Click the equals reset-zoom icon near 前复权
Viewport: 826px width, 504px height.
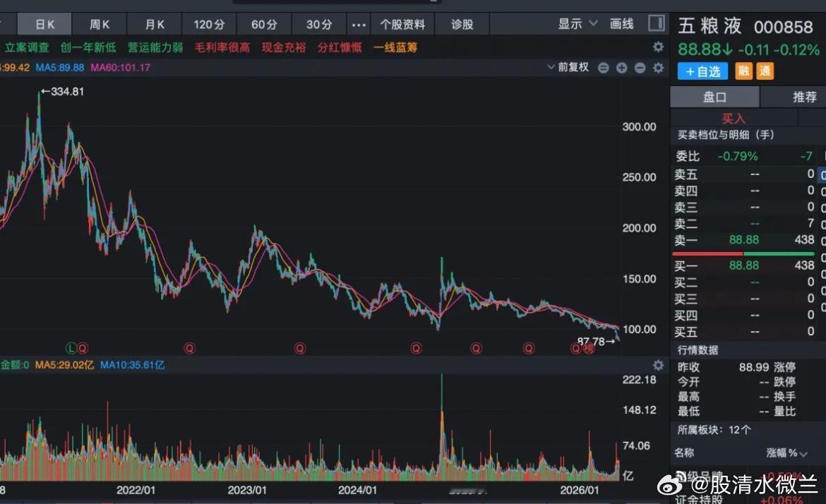604,67
